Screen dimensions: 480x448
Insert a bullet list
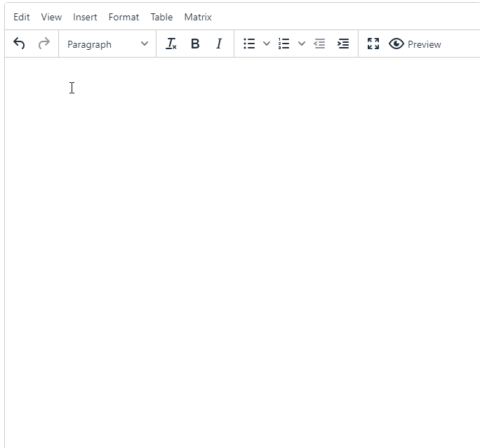(x=249, y=44)
